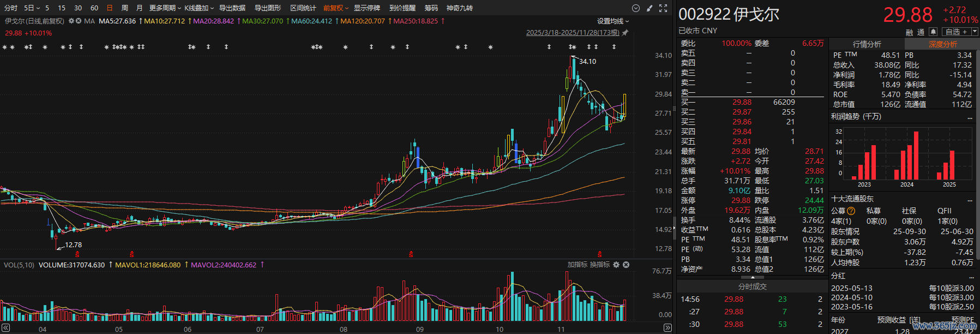This screenshot has height=334, width=980.
Task: Click the fullscreen expand chart icon
Action: [x=663, y=8]
